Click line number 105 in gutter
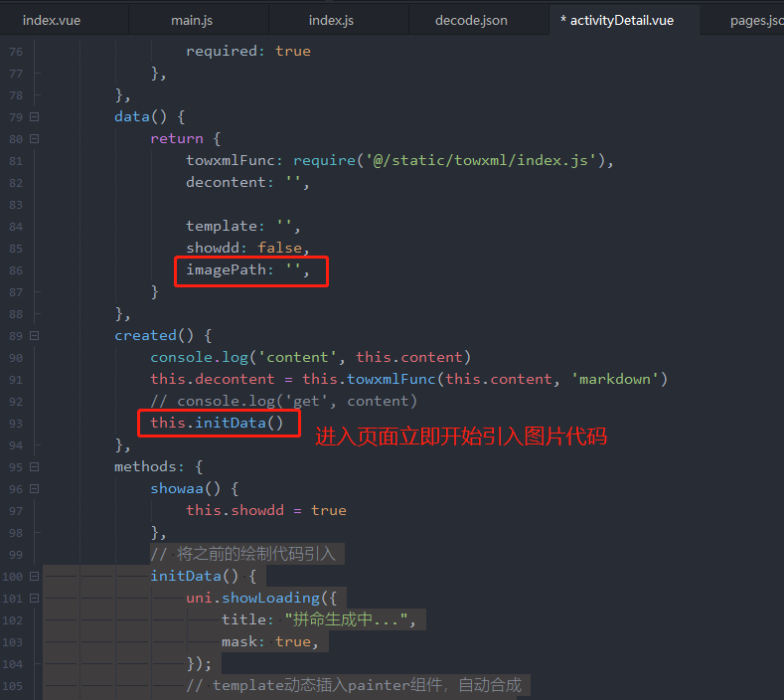 [13, 686]
